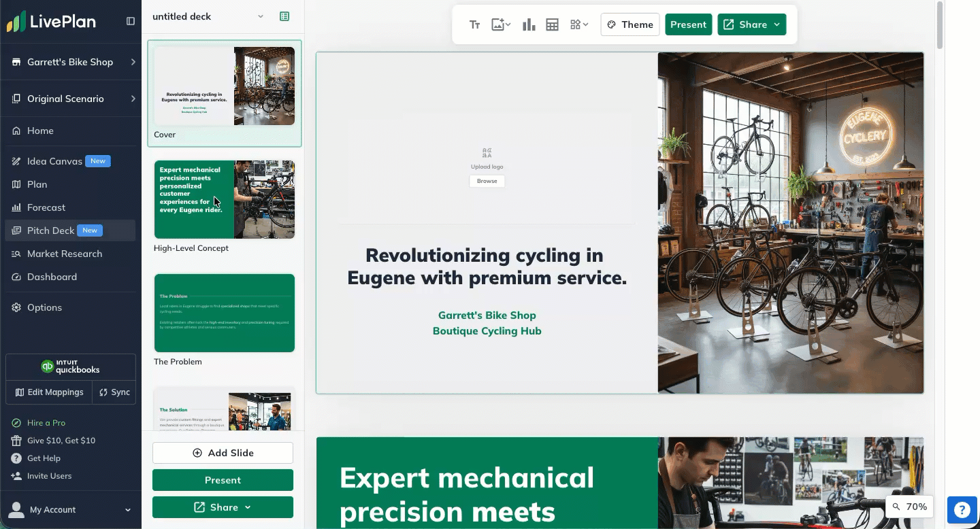980x529 pixels.
Task: Click the insert chart icon
Action: (529, 24)
